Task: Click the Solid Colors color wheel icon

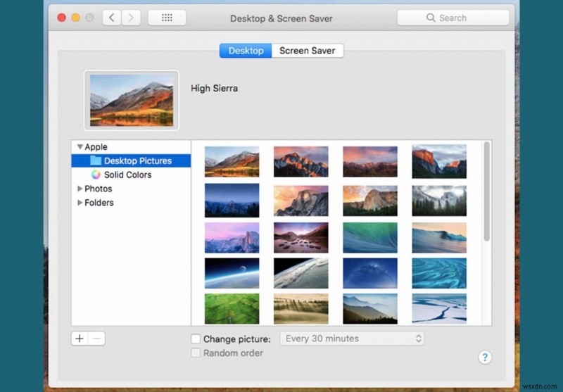Action: tap(96, 175)
